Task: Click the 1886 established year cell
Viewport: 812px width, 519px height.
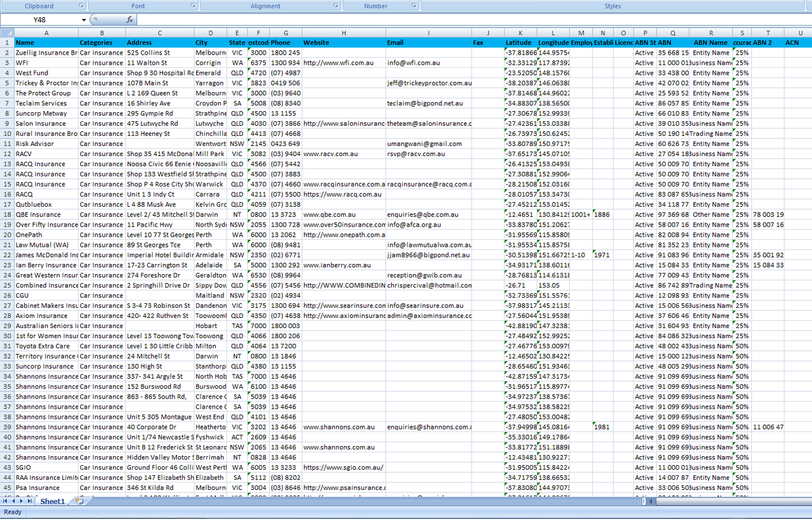Action: [602, 214]
